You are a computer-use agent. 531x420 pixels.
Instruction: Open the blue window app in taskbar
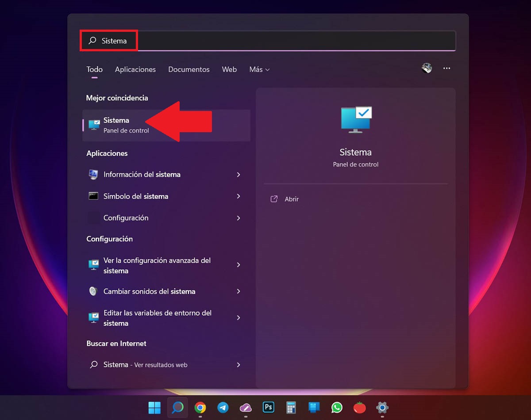tap(314, 408)
